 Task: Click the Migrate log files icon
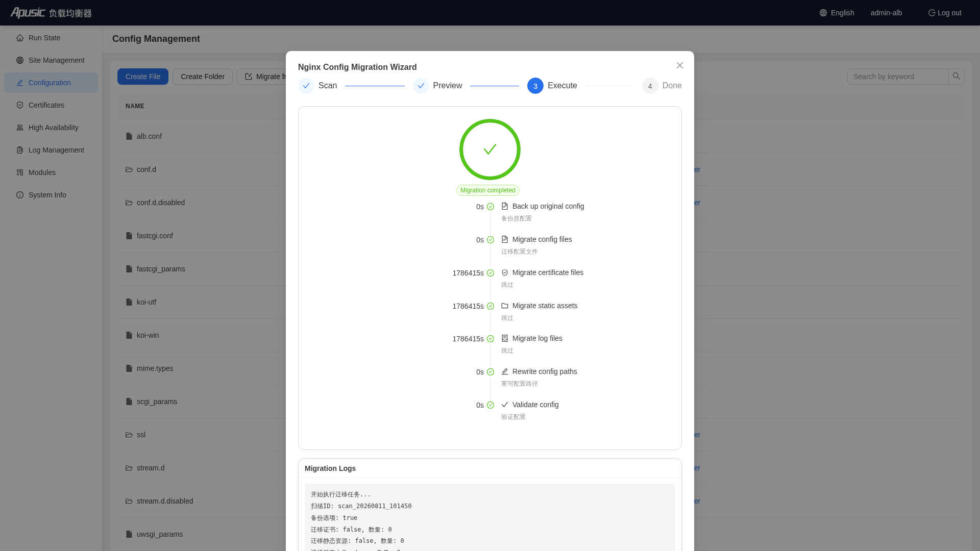[x=505, y=338]
